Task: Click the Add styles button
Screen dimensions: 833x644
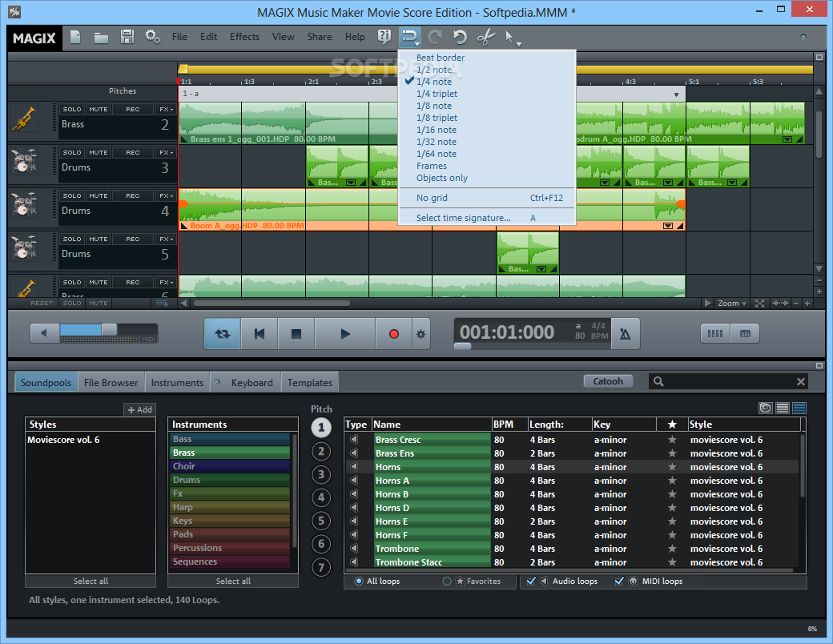Action: (139, 409)
